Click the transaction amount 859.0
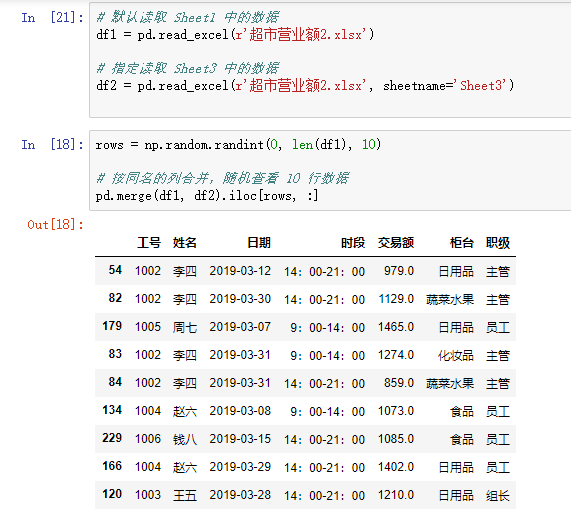Image resolution: width=571 pixels, height=510 pixels. [399, 383]
